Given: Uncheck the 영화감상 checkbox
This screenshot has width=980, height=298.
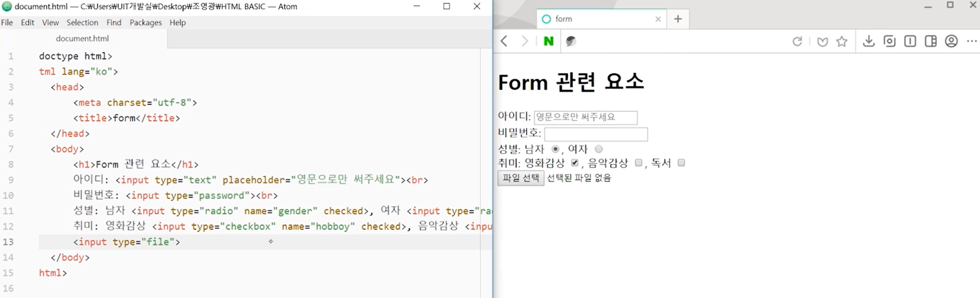Looking at the screenshot, I should point(574,163).
